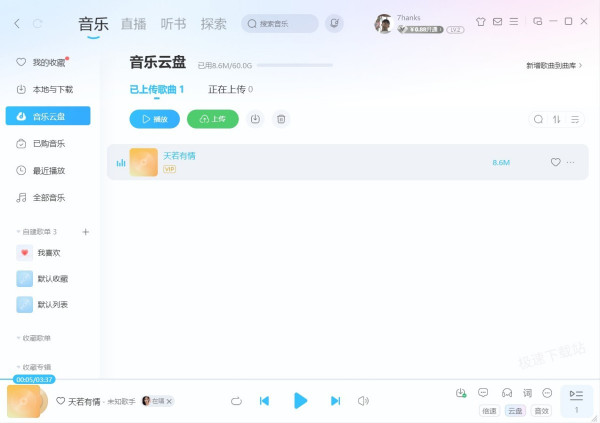
Task: Skip to the previous track
Action: [x=264, y=401]
